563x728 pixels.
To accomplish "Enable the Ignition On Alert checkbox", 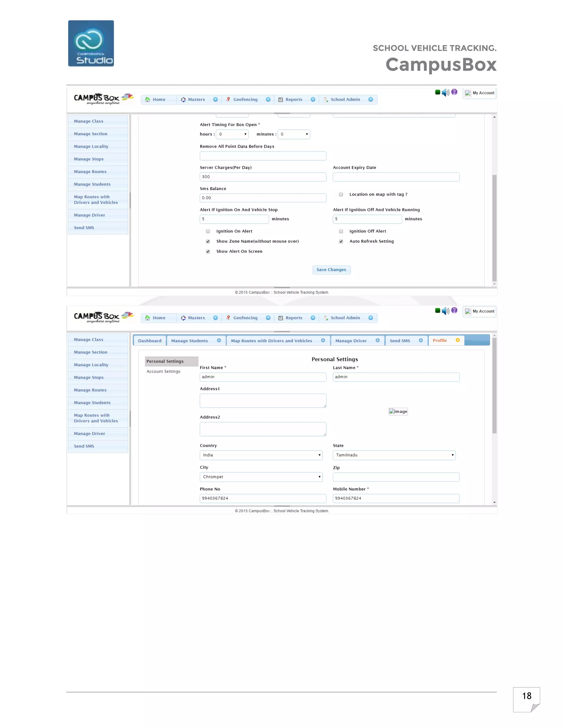I will coord(208,231).
